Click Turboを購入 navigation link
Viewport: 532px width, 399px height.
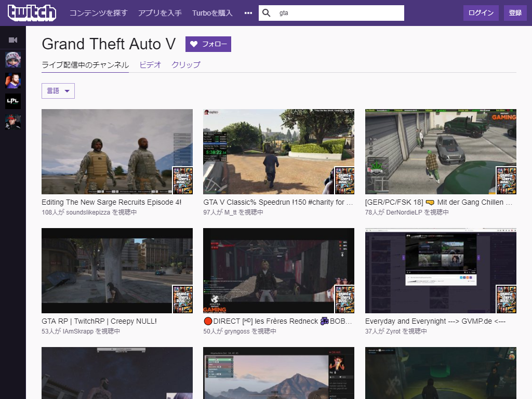click(212, 13)
